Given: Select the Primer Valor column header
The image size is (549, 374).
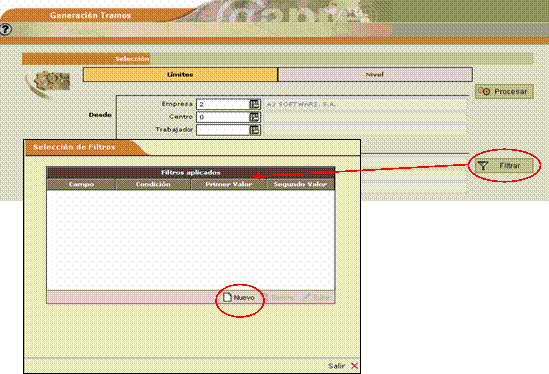Looking at the screenshot, I should point(229,184).
